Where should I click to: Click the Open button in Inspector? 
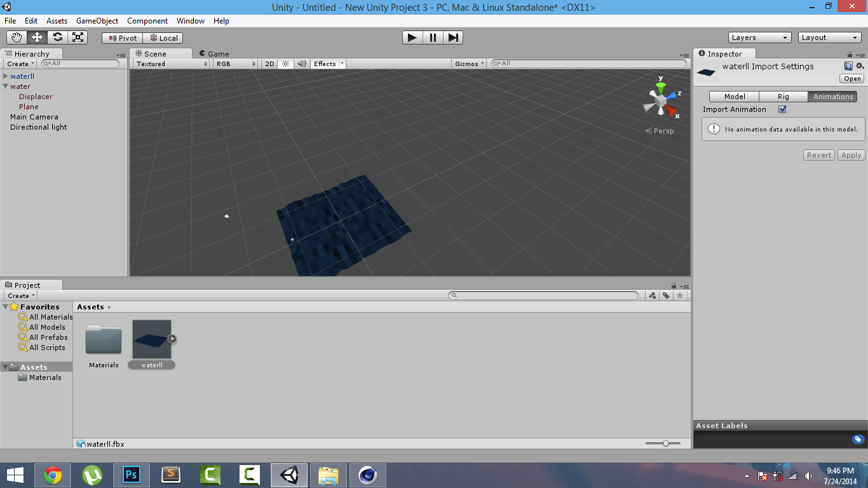[852, 79]
